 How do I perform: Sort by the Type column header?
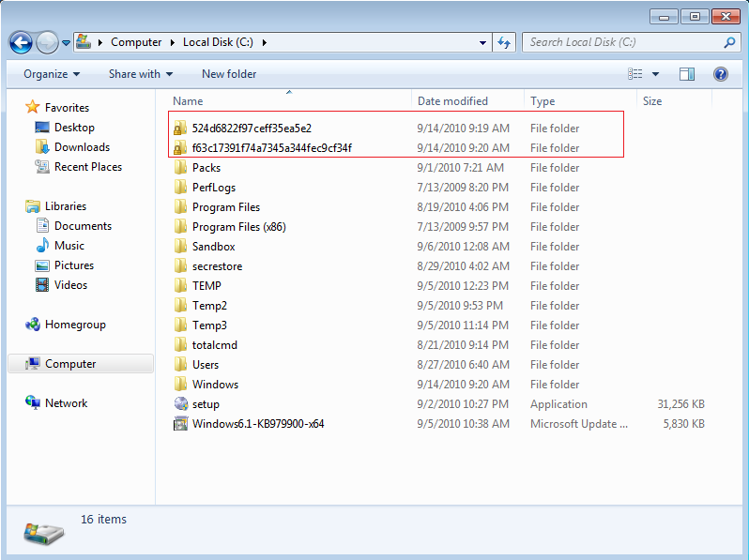point(580,101)
